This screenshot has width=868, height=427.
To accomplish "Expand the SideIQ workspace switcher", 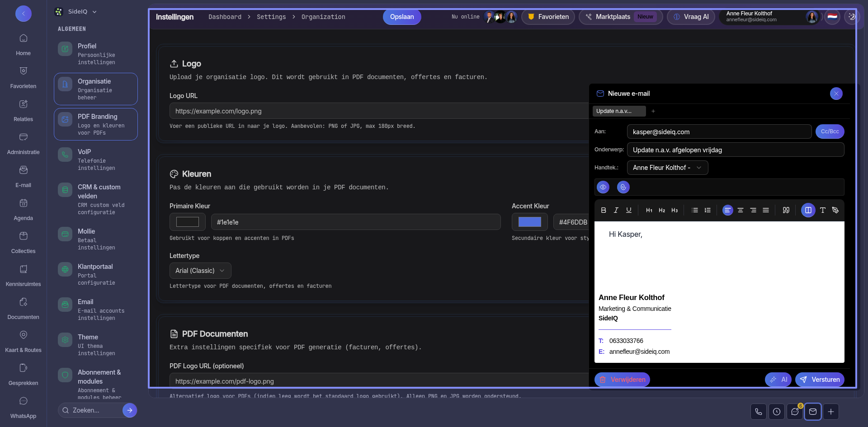I will tap(77, 12).
